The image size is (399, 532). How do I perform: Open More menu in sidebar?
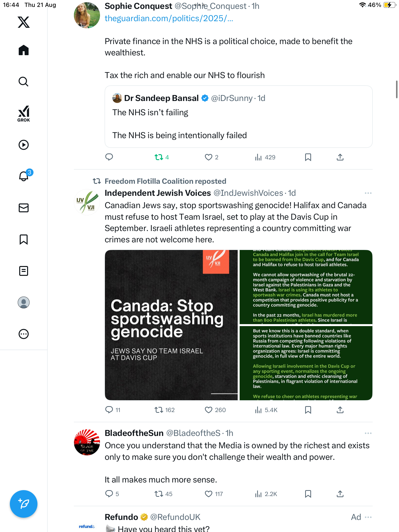[x=24, y=334]
